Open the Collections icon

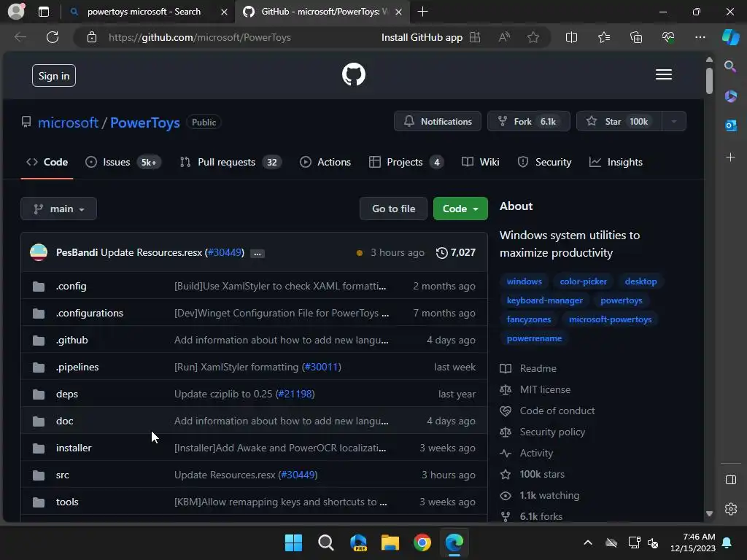pyautogui.click(x=636, y=37)
